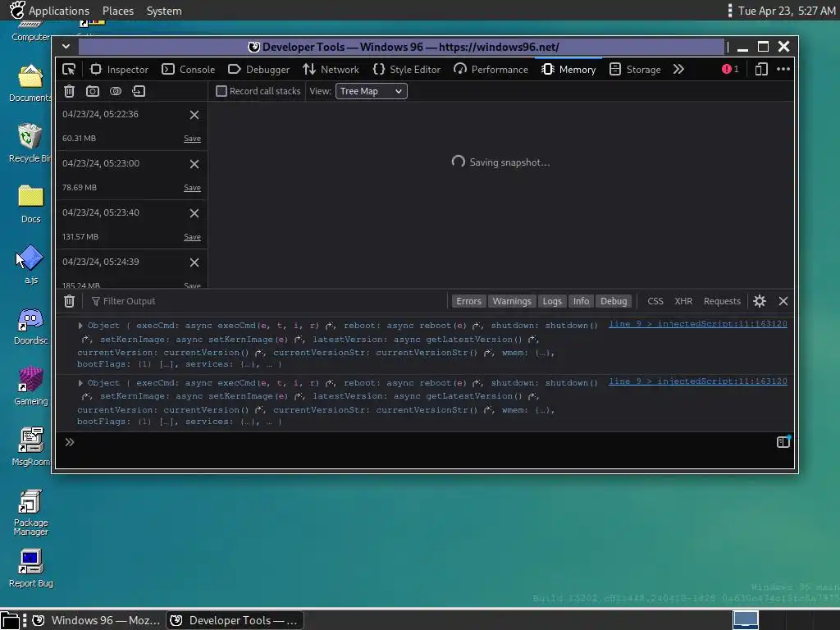The width and height of the screenshot is (840, 630).
Task: Launch the Doordisc desktop icon
Action: (30, 326)
